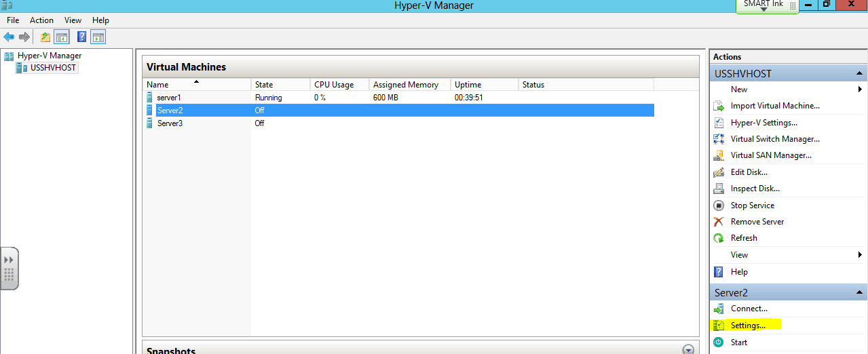Click the Virtual Switch Manager icon
Image resolution: width=868 pixels, height=354 pixels.
tap(719, 139)
